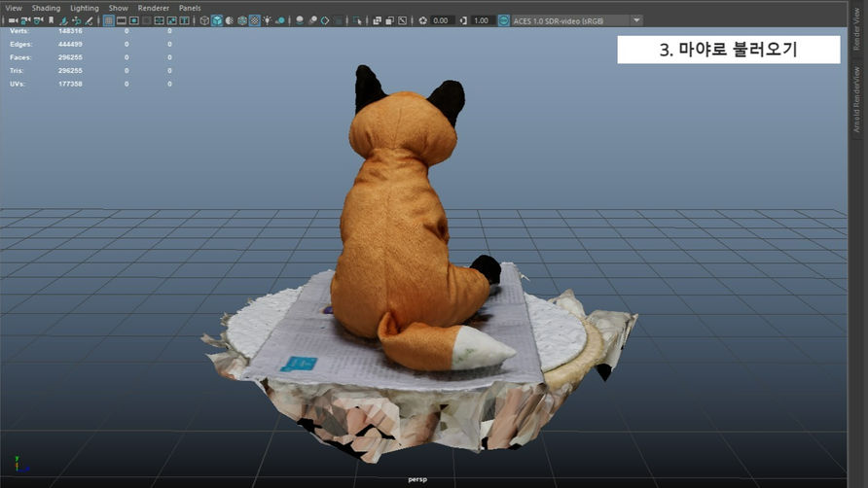Toggle the viewport Grid display

coord(109,20)
